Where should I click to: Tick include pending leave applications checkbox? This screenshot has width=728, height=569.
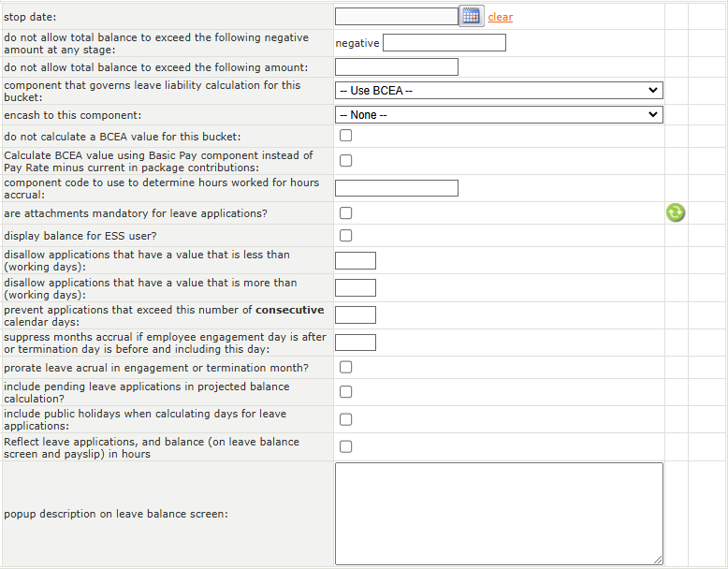tap(346, 392)
